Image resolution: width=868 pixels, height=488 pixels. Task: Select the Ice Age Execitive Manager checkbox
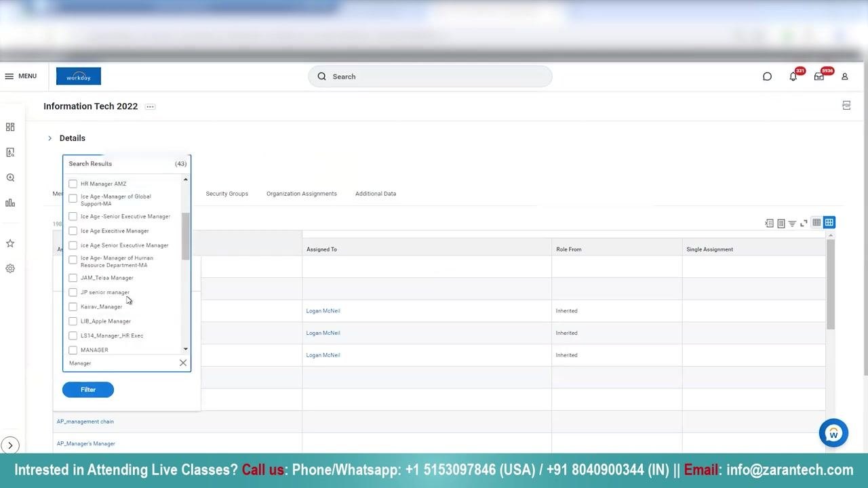click(73, 230)
